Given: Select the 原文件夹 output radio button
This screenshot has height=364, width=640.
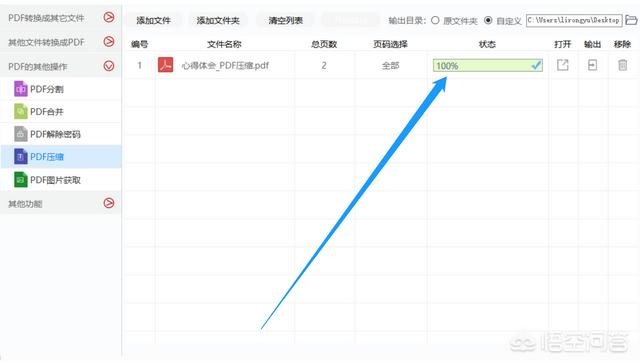Looking at the screenshot, I should pyautogui.click(x=435, y=20).
